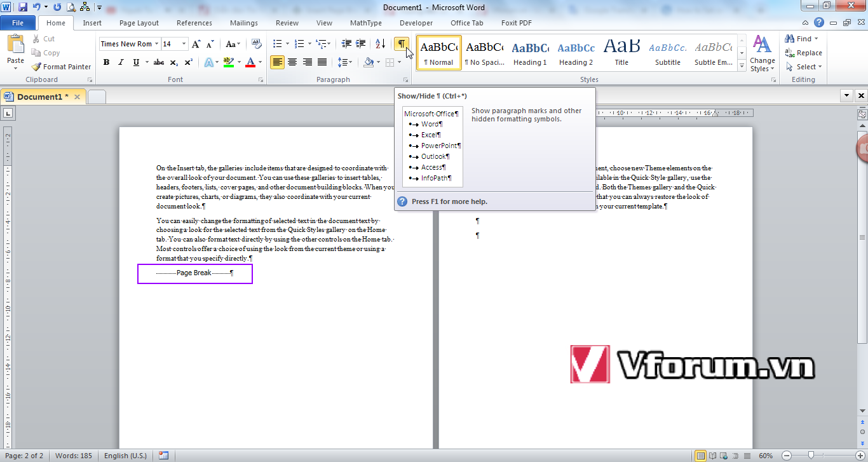868x462 pixels.
Task: Expand the Styles gallery More button
Action: (x=742, y=66)
